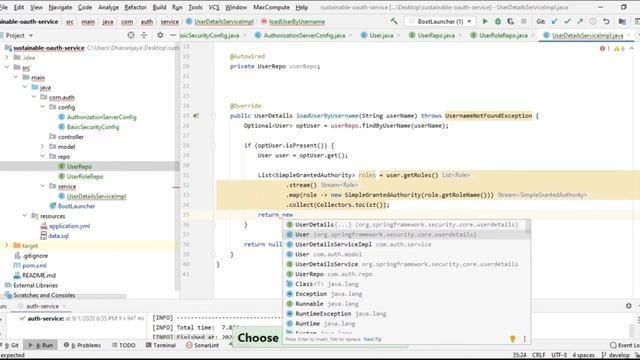
Task: Click the Git push arrow icon
Action: coord(580,21)
